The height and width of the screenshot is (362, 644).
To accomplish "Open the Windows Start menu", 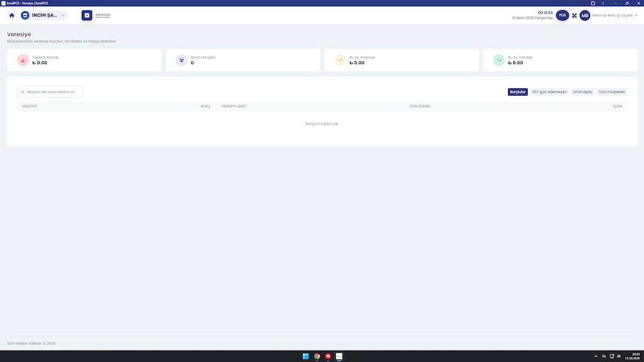I will click(306, 356).
